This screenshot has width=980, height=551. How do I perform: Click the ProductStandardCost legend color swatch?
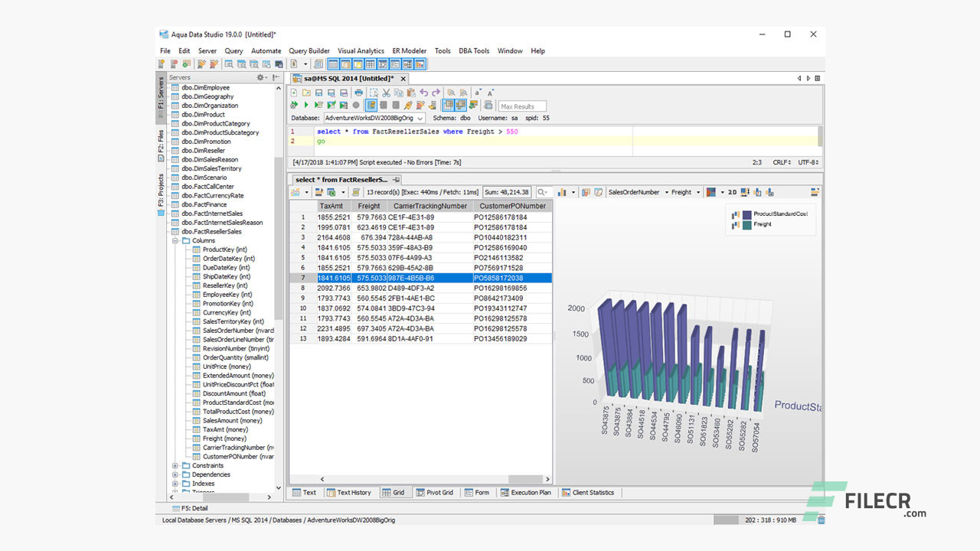[747, 214]
